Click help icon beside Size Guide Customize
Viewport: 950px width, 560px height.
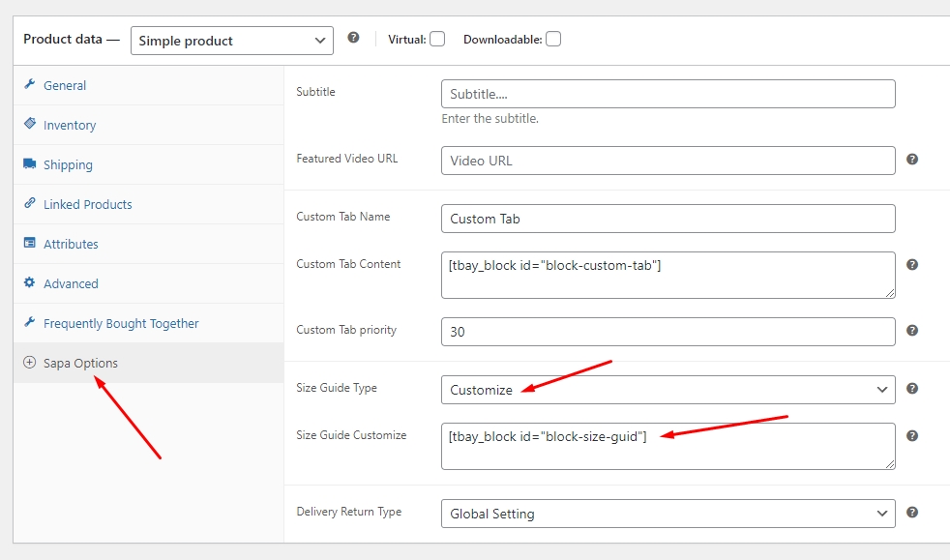pos(911,436)
